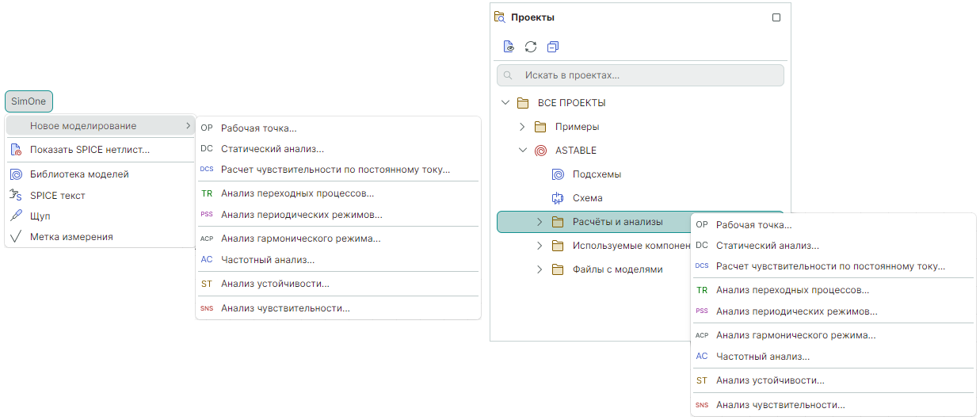Screen dimensions: 980x420
Task: Select Анализ переходных процессов under Новое моделирование
Action: (x=297, y=193)
